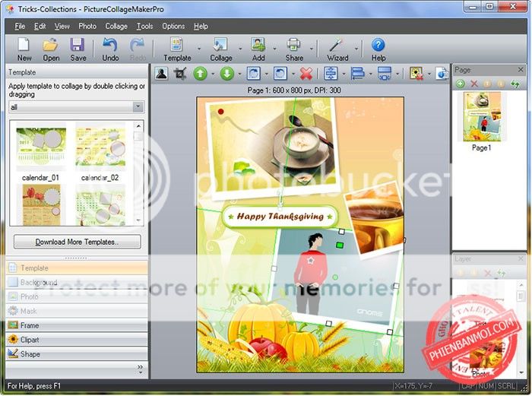Screen dimensions: 532x396
Task: Click the Template toolbar button
Action: (x=177, y=49)
